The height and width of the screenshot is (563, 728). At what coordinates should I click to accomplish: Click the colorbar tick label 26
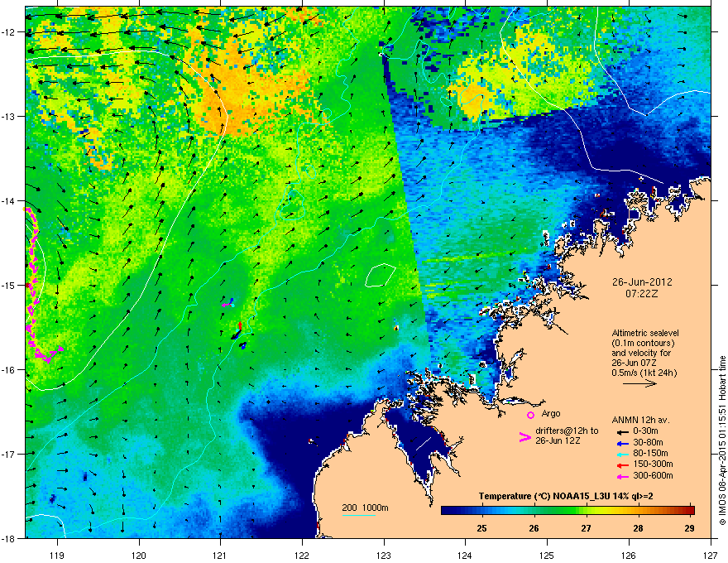[x=534, y=528]
